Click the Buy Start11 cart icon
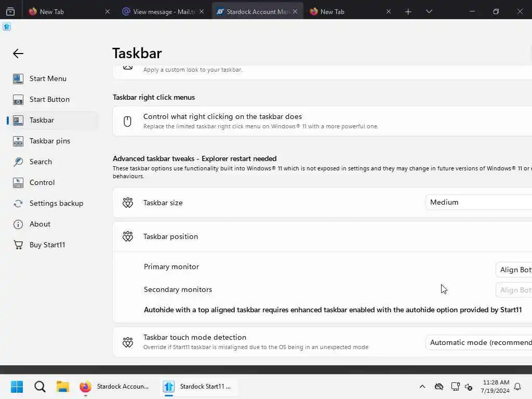The width and height of the screenshot is (532, 399). pyautogui.click(x=18, y=245)
